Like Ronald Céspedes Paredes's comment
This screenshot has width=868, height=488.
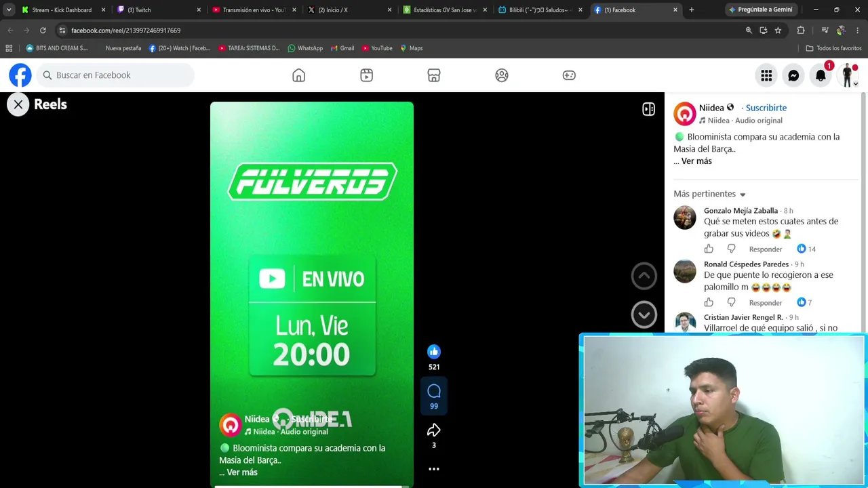click(709, 302)
